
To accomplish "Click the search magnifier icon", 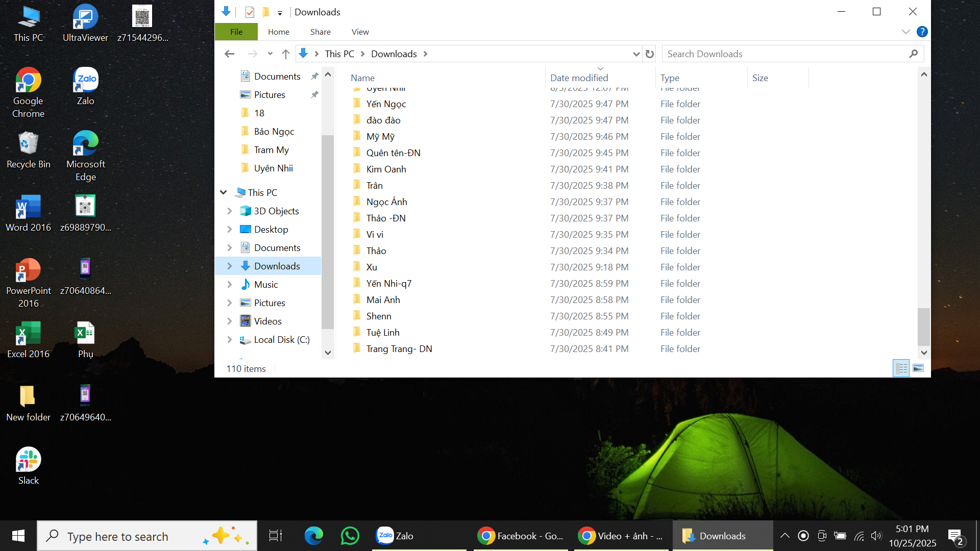I will coord(913,54).
